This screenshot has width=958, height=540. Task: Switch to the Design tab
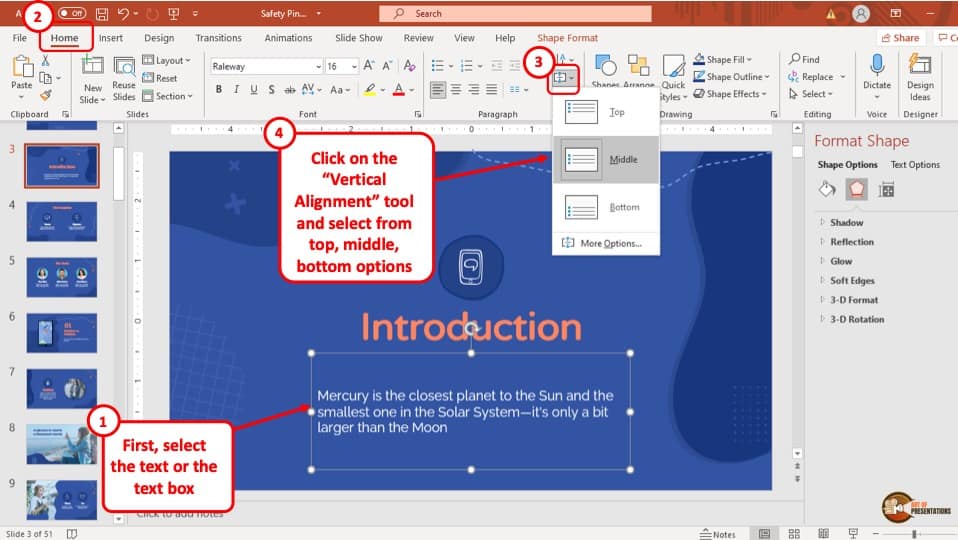point(159,38)
